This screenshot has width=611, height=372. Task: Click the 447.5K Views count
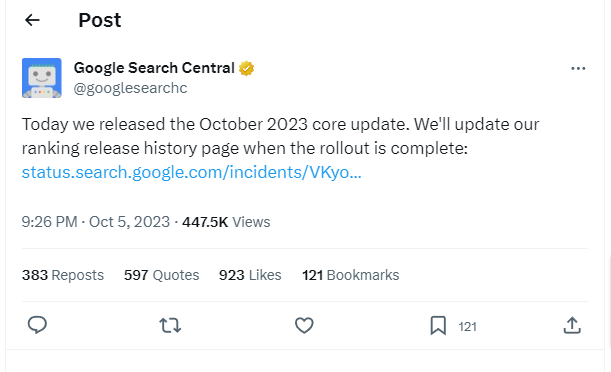226,222
